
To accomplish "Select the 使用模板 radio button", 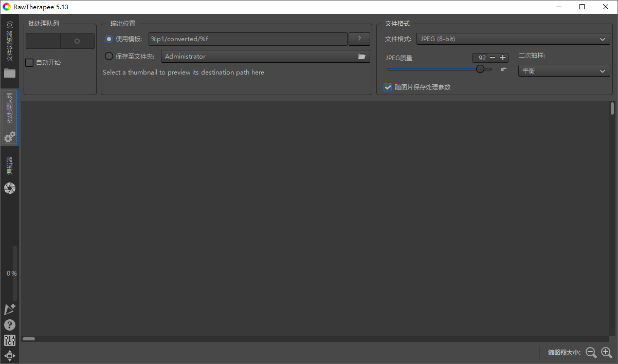I will [109, 39].
